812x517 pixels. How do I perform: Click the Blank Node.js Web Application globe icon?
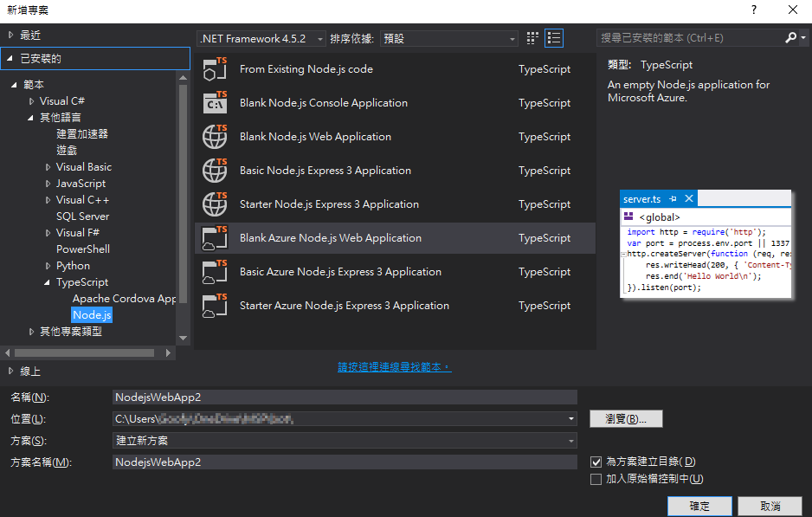(x=215, y=137)
